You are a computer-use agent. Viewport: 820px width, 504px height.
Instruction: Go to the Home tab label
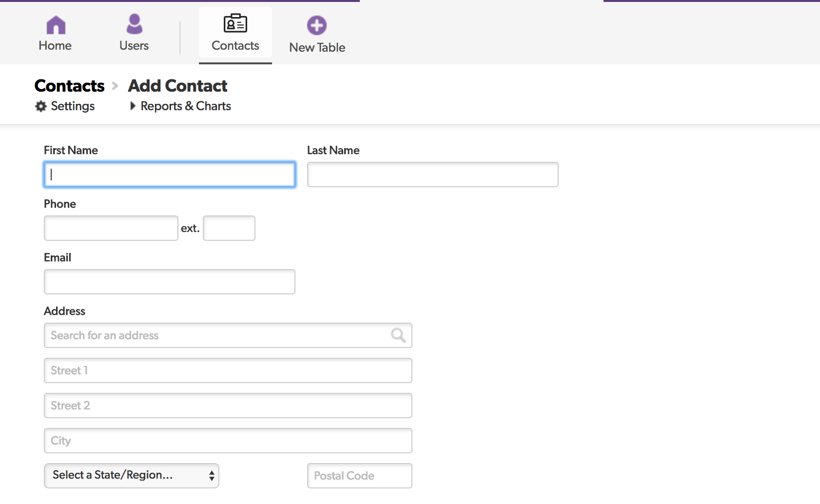[x=55, y=46]
